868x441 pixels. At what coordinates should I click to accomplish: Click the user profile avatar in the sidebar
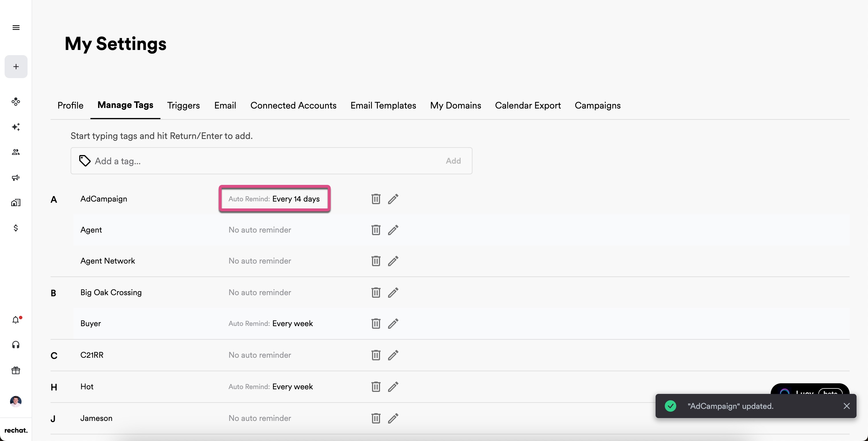pyautogui.click(x=16, y=401)
